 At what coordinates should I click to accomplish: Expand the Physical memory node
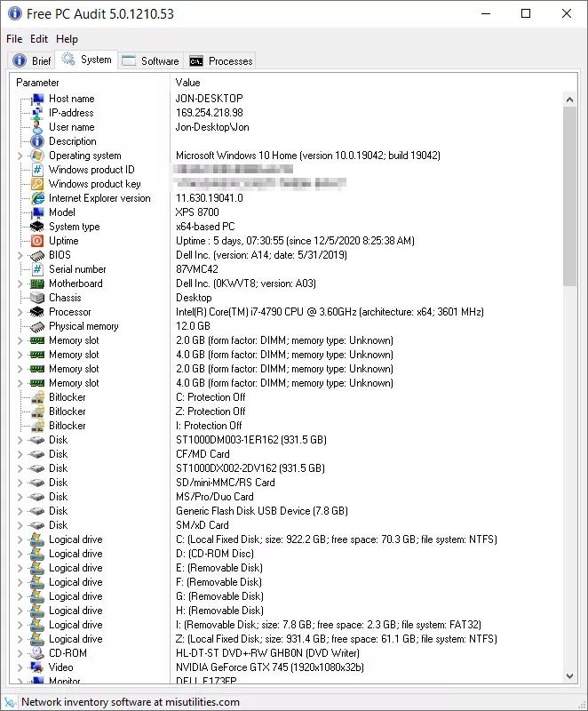point(20,326)
